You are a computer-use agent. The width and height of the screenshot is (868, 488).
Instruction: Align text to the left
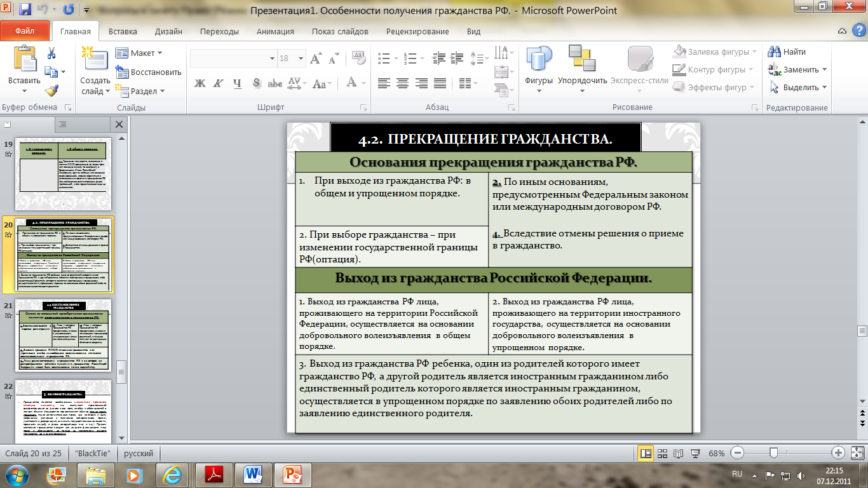point(384,83)
